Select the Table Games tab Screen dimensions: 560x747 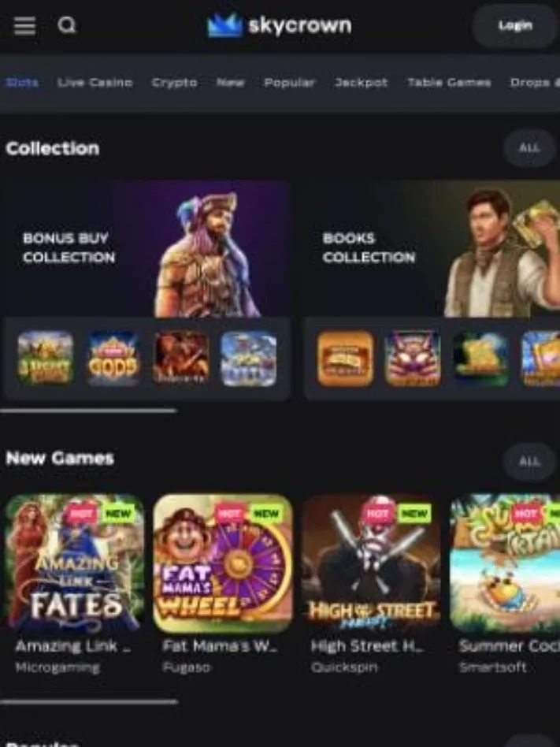point(449,83)
